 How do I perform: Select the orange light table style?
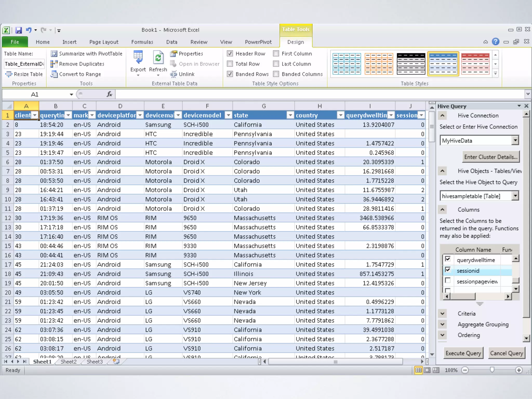[379, 64]
